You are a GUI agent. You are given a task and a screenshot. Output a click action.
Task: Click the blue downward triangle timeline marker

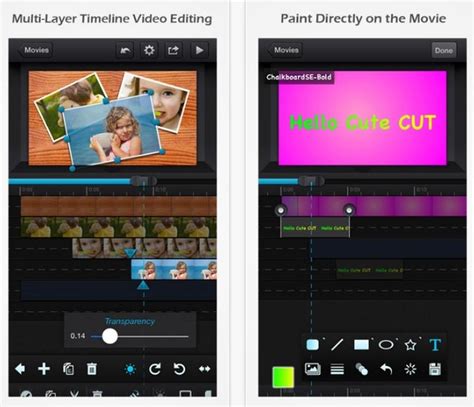[x=130, y=253]
